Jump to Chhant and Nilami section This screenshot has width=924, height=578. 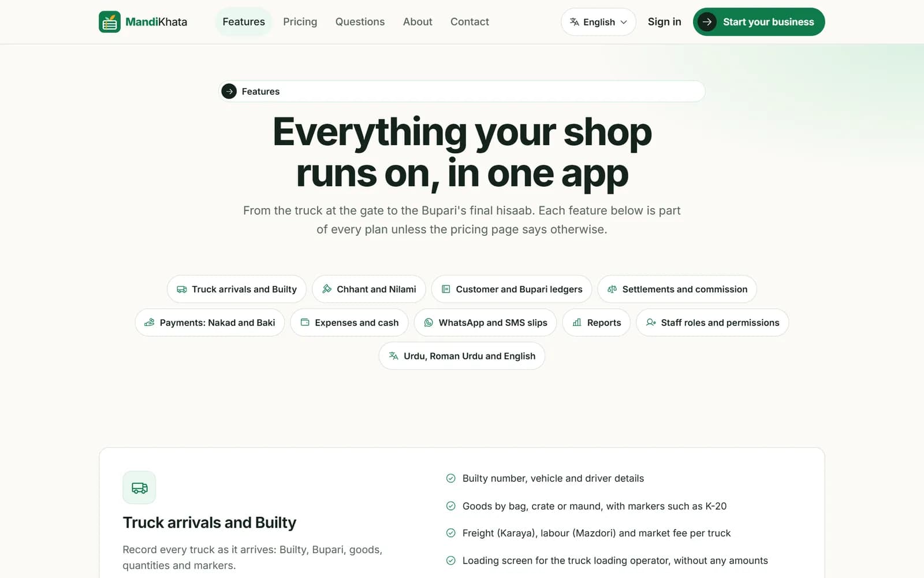click(369, 289)
